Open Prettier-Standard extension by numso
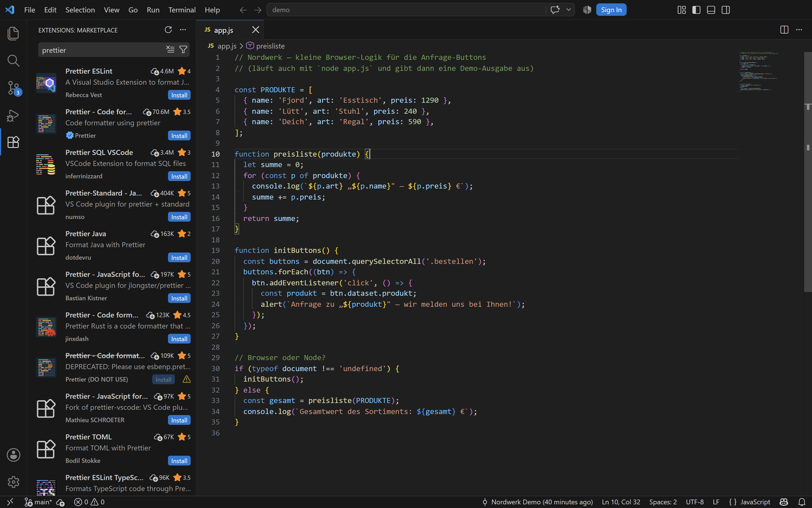This screenshot has height=508, width=812. [x=112, y=204]
